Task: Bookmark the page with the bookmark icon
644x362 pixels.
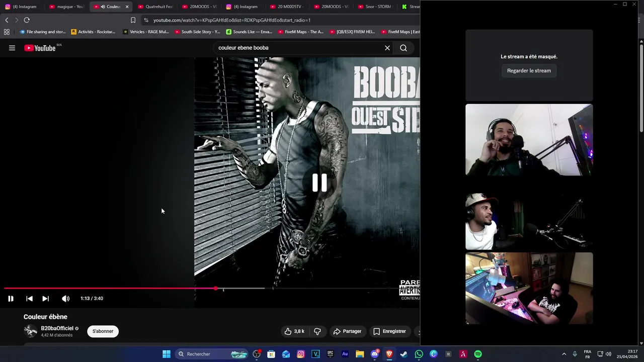Action: 133,20
